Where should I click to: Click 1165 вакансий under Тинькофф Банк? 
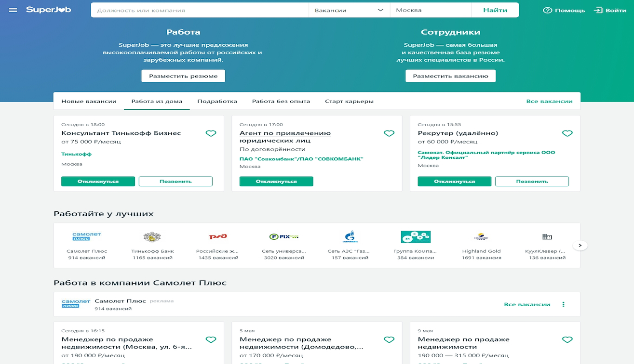click(x=152, y=258)
